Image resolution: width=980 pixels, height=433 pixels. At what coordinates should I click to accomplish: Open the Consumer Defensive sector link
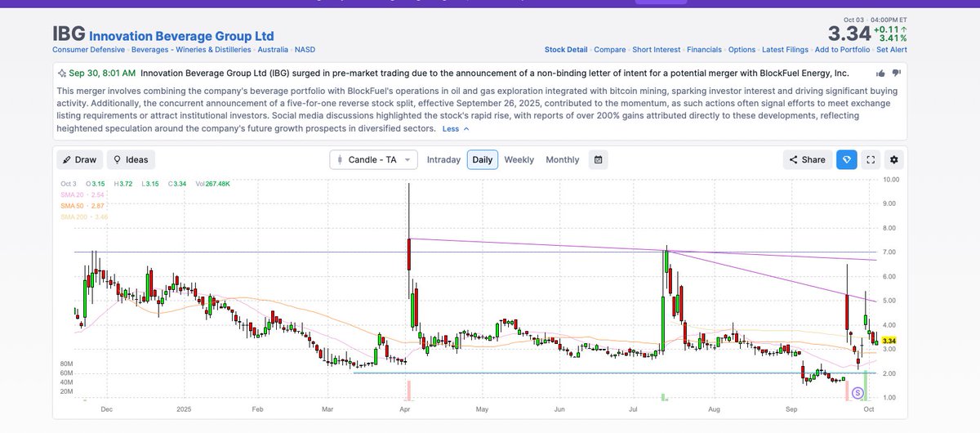[87, 50]
